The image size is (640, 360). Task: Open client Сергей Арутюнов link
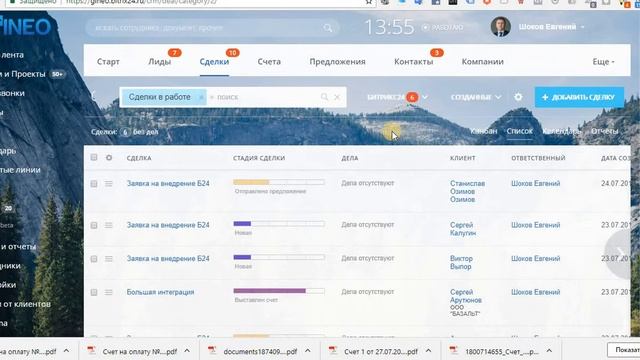[466, 296]
